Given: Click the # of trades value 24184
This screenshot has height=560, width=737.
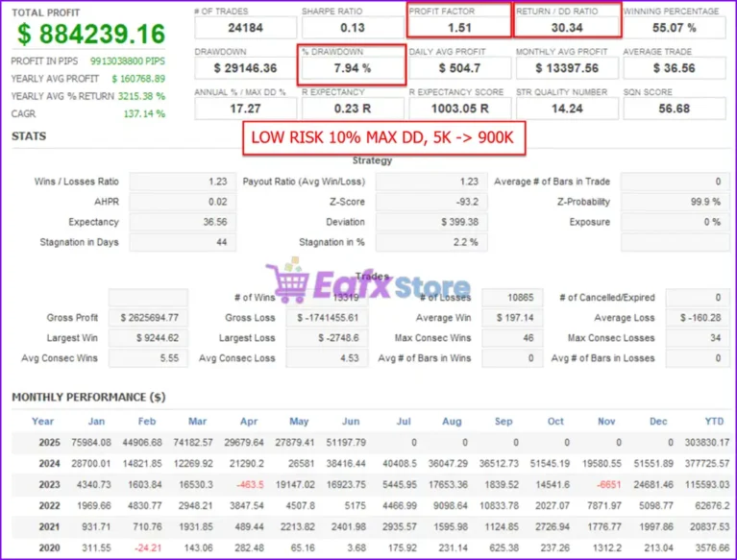Looking at the screenshot, I should (245, 28).
